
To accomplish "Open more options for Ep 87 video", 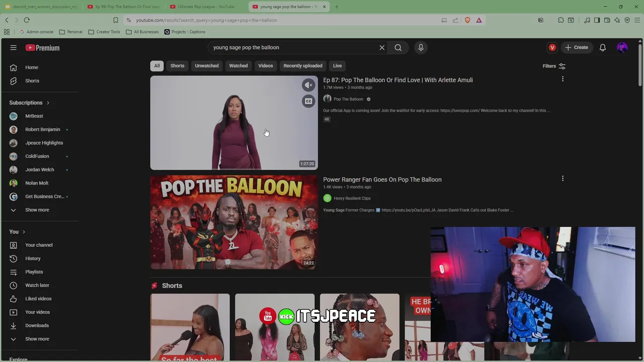I will pyautogui.click(x=562, y=79).
